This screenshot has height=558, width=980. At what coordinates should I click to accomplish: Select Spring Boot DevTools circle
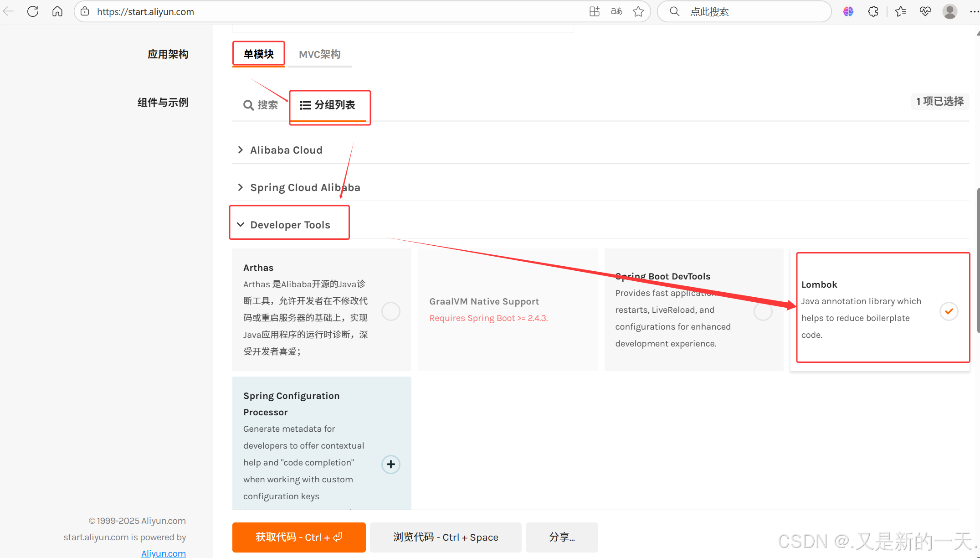click(763, 311)
